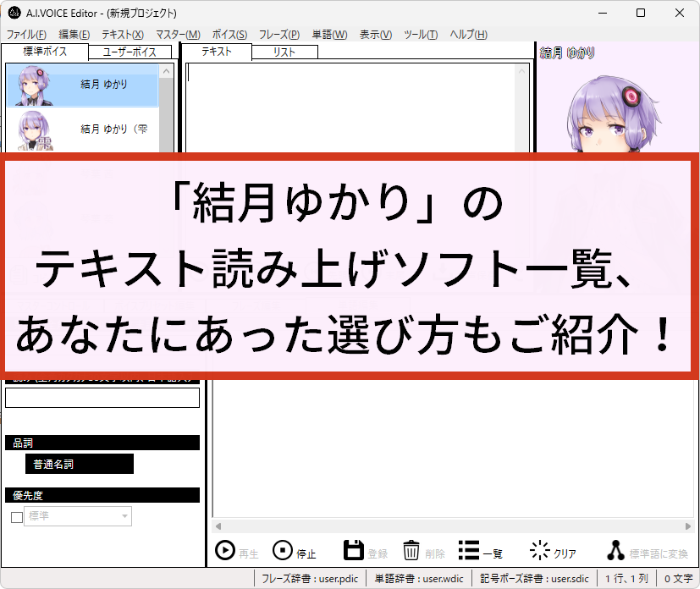
Task: Open the 単語(W) menu
Action: [x=329, y=35]
